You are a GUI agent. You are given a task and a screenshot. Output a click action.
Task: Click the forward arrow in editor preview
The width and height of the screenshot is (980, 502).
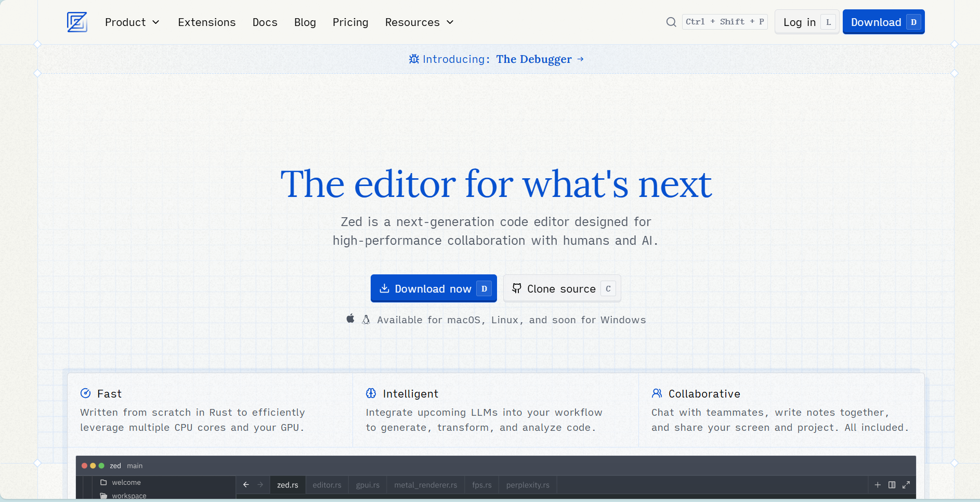click(x=260, y=485)
